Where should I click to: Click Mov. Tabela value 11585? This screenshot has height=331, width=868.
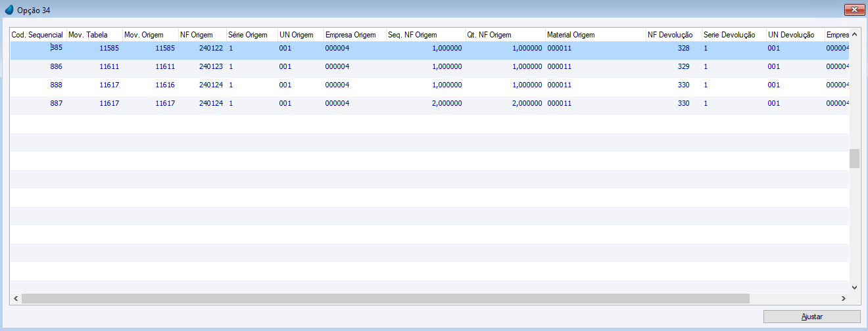point(109,48)
